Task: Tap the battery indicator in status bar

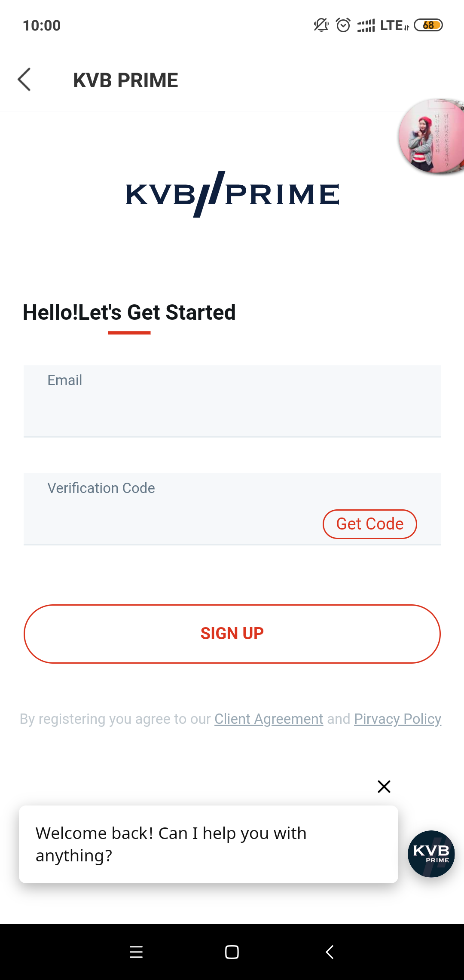Action: click(428, 25)
